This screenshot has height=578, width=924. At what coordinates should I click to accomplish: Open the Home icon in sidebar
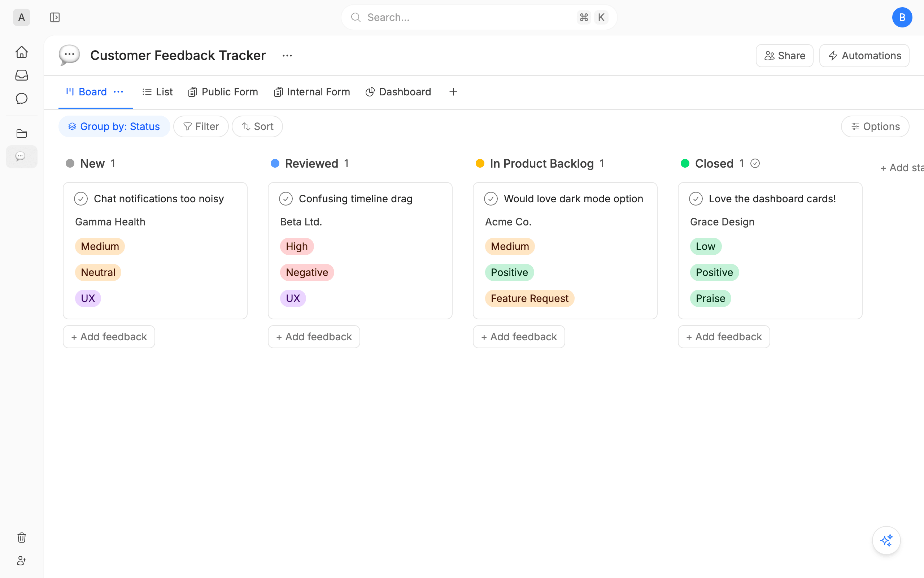pos(22,52)
